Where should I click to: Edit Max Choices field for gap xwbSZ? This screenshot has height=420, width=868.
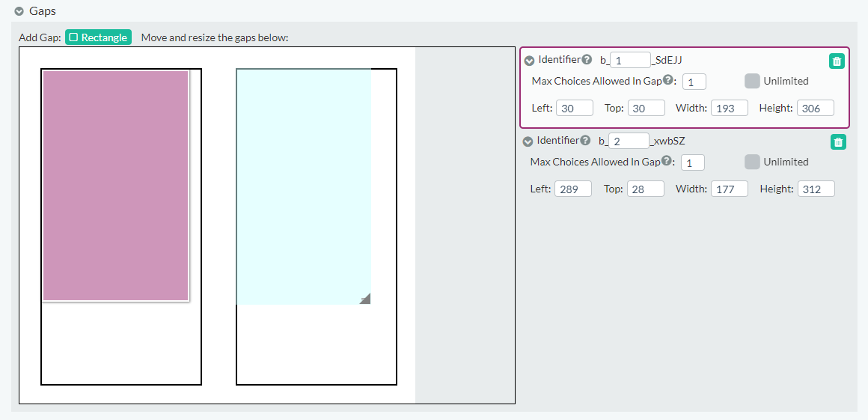[x=692, y=162]
